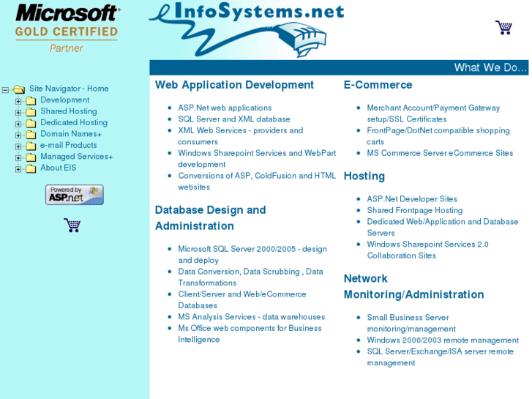Image resolution: width=532 pixels, height=399 pixels.
Task: Expand the Managed Services+ tree node
Action: (x=18, y=158)
